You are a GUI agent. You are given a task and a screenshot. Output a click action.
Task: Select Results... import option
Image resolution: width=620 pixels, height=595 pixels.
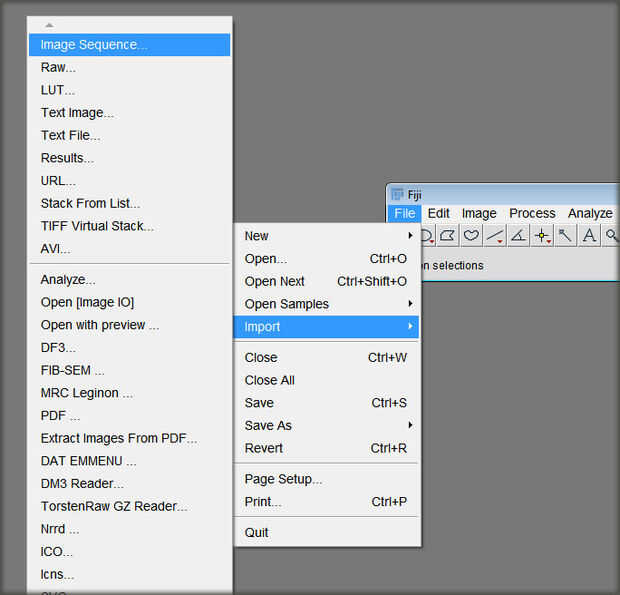(x=130, y=158)
